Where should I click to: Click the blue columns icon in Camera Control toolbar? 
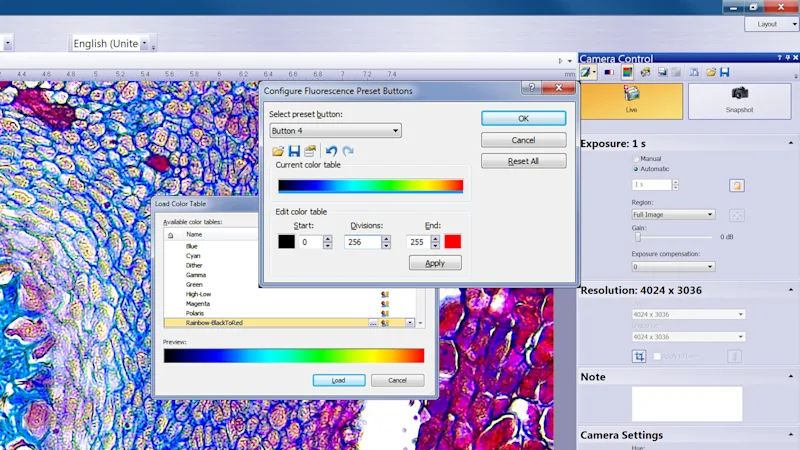pyautogui.click(x=694, y=72)
